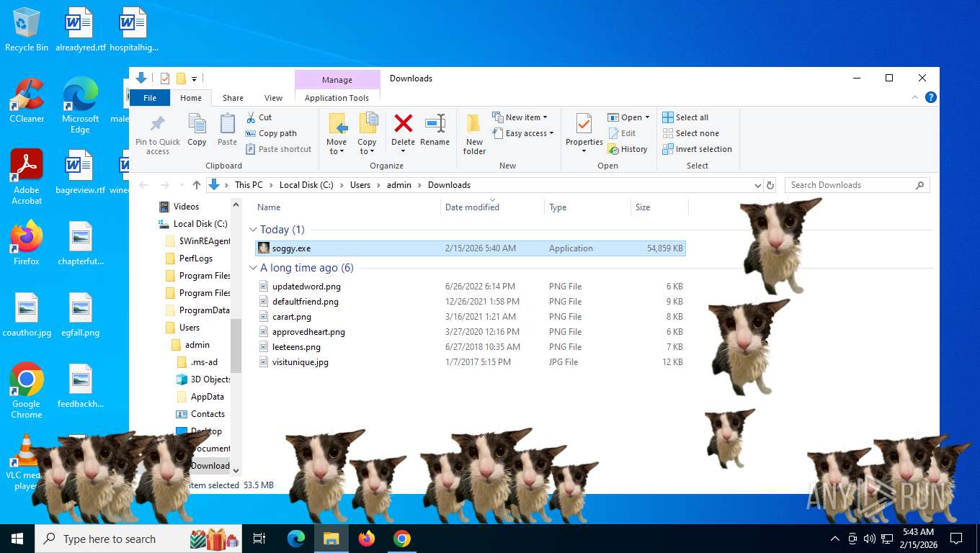
Task: Click the Manage contextual tab
Action: [x=337, y=80]
